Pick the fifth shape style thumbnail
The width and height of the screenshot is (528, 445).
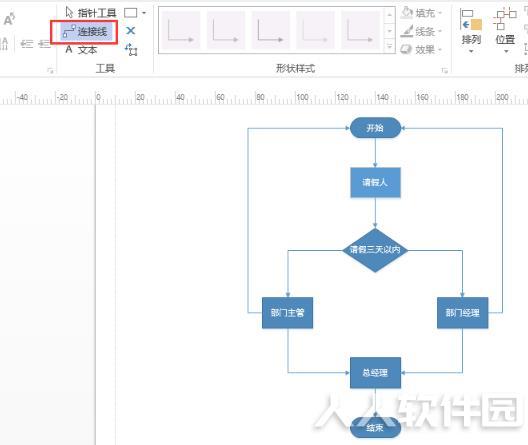click(x=360, y=30)
